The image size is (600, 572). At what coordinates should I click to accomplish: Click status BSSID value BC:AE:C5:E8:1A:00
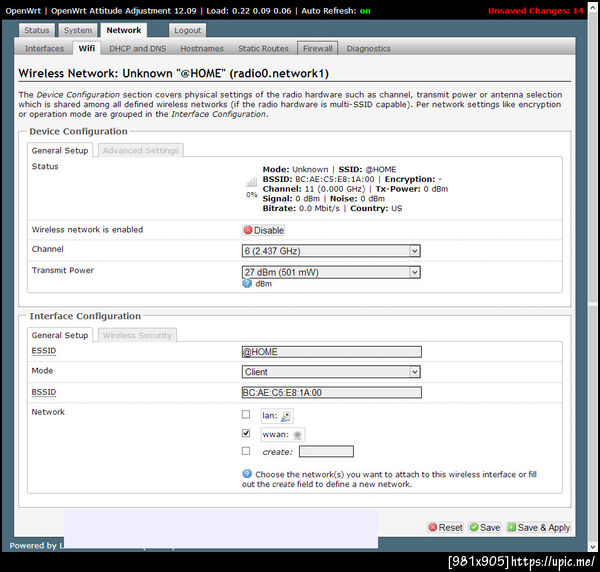click(x=335, y=179)
